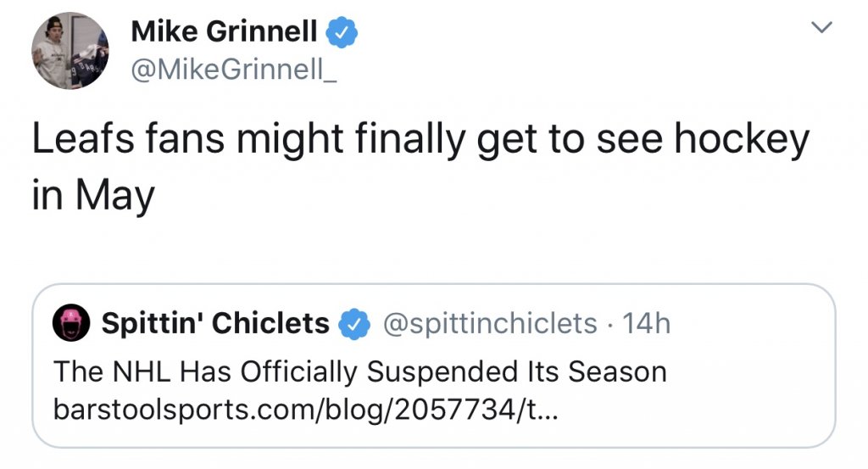Open the @spittinchiclets handle
Image resolution: width=868 pixels, height=469 pixels.
[490, 323]
